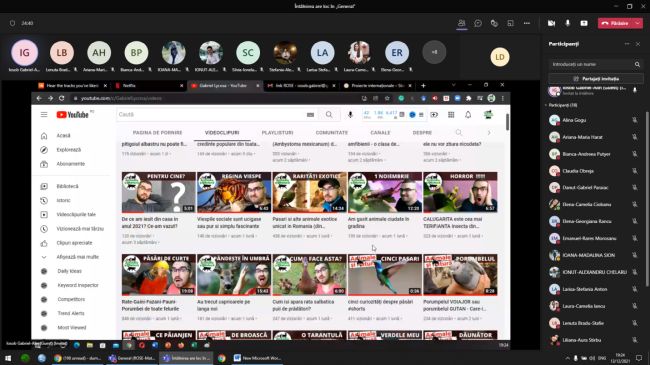Screen dimensions: 650x365
Task: Click the search magnifier in participants panel
Action: (637, 64)
